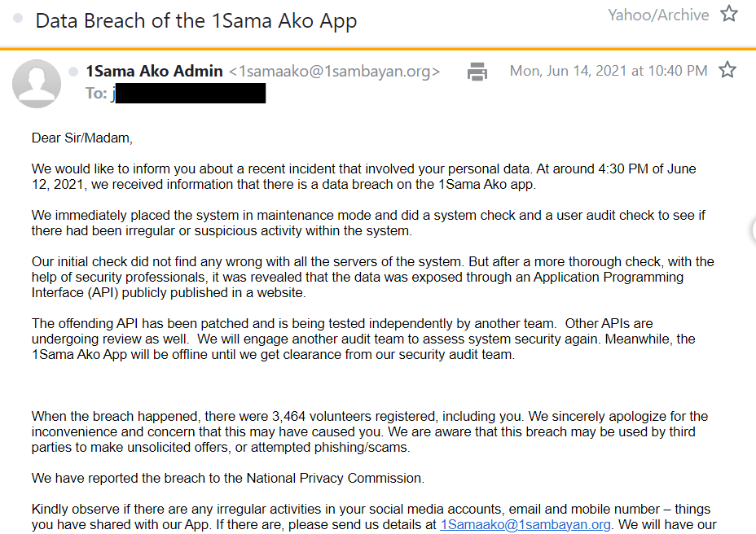Click the greeting Dear Sir/Madam
756x534 pixels.
(82, 138)
